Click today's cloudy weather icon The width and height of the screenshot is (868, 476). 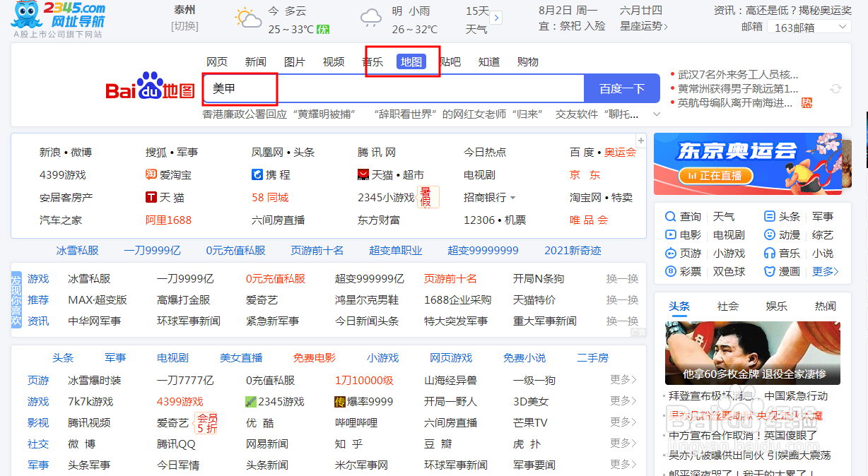[x=249, y=18]
